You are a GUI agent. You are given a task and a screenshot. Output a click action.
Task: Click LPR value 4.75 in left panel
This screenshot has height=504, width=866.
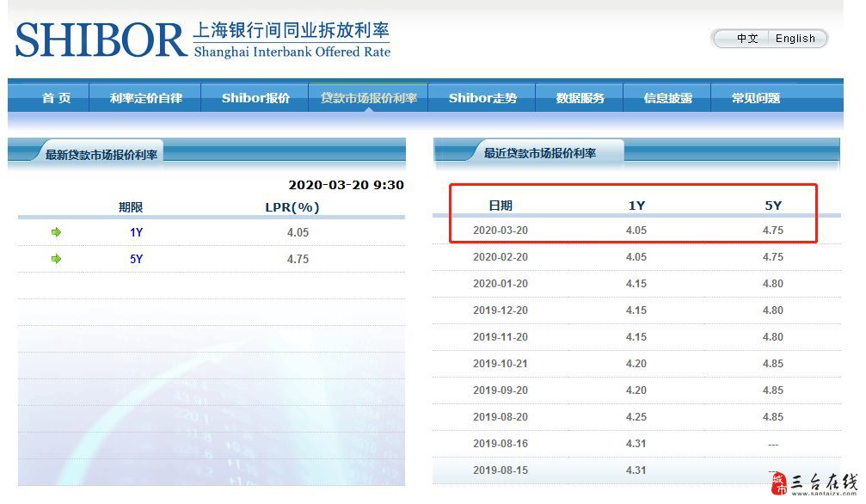tap(298, 259)
